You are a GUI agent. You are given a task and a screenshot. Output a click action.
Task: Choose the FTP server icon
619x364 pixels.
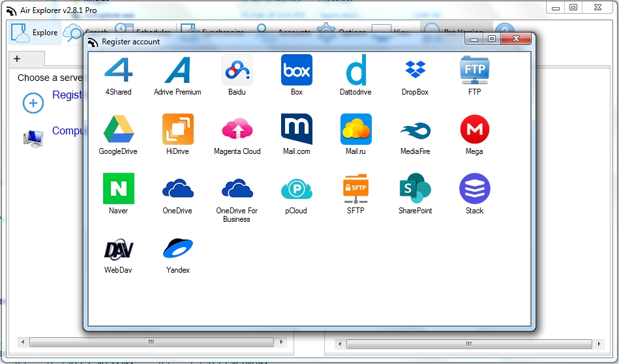[474, 70]
